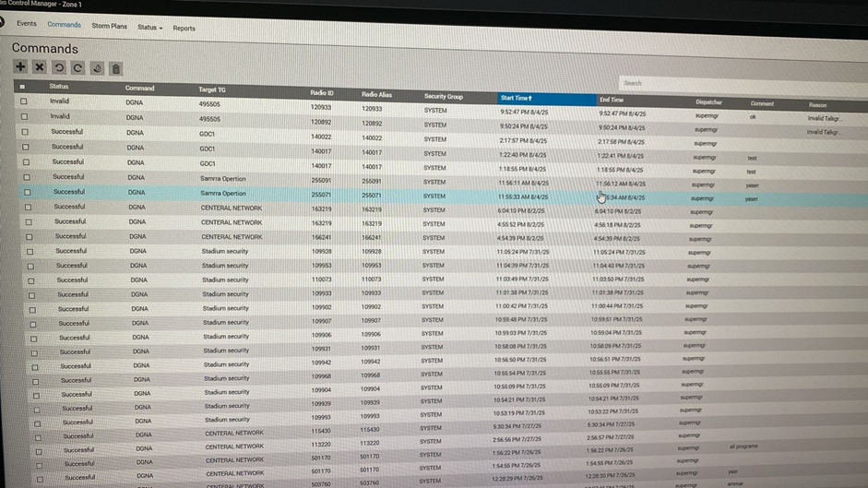The image size is (868, 488).
Task: Sort by the Reason column header
Action: [817, 104]
